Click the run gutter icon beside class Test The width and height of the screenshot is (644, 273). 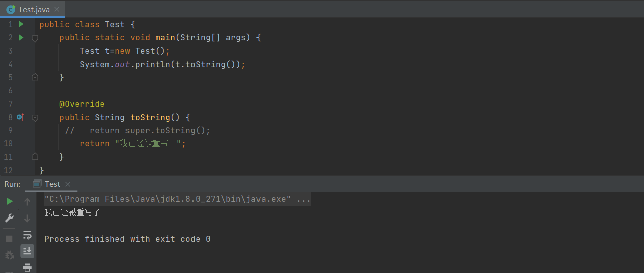coord(21,24)
